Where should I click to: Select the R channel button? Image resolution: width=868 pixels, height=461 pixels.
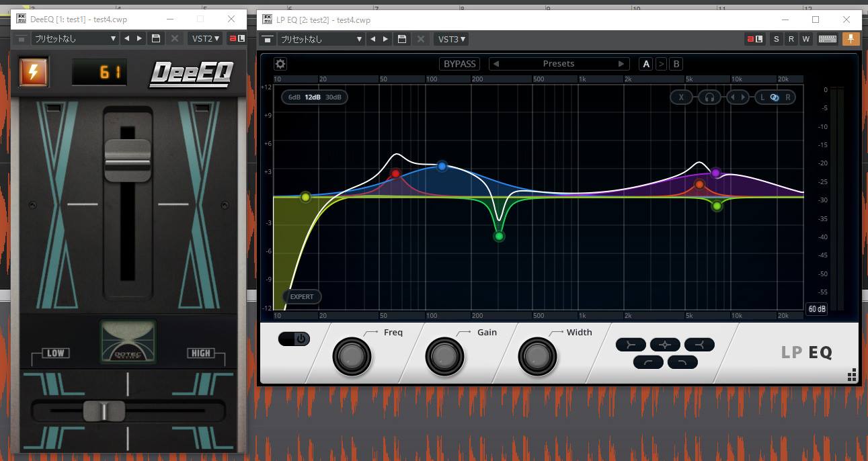tap(787, 97)
